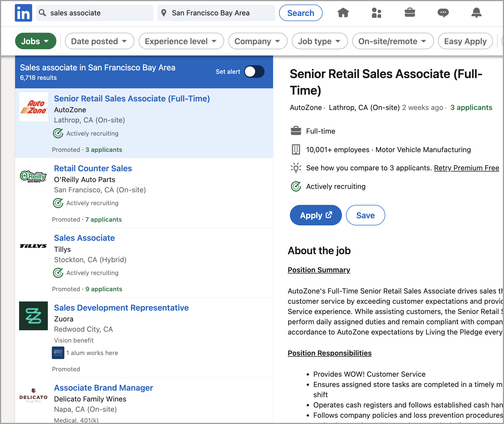Click the Zuora company logo
This screenshot has height=424, width=504.
tap(33, 316)
